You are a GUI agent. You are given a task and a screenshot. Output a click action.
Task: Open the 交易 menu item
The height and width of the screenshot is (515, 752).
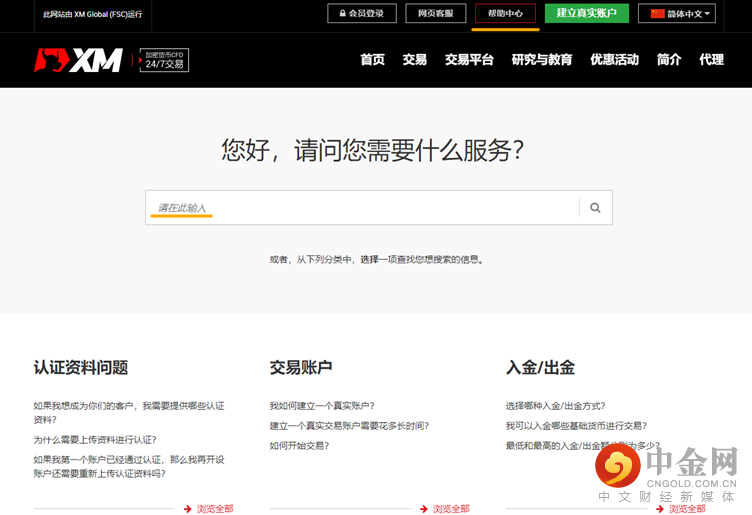[x=414, y=59]
